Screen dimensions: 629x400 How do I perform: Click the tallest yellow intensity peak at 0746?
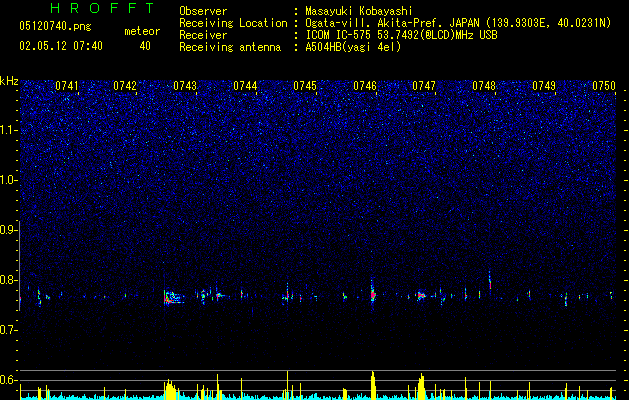[373, 385]
